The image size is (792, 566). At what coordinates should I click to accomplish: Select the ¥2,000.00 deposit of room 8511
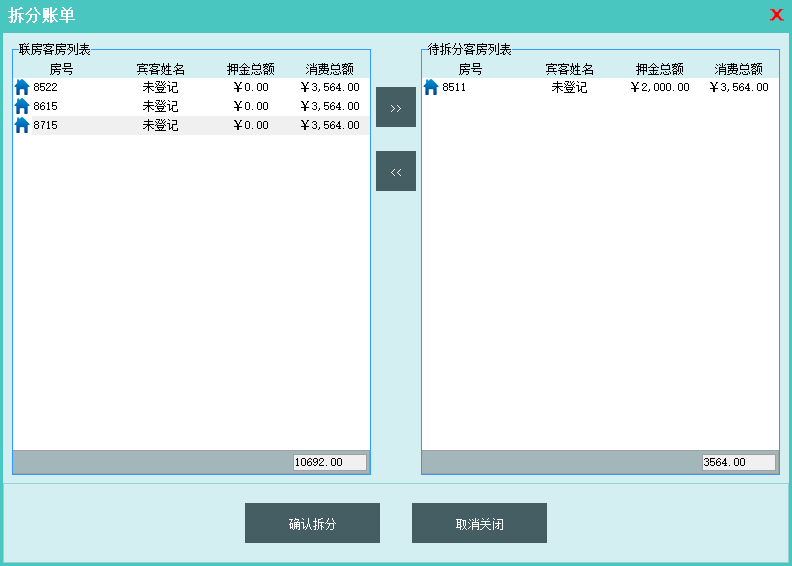tap(660, 87)
